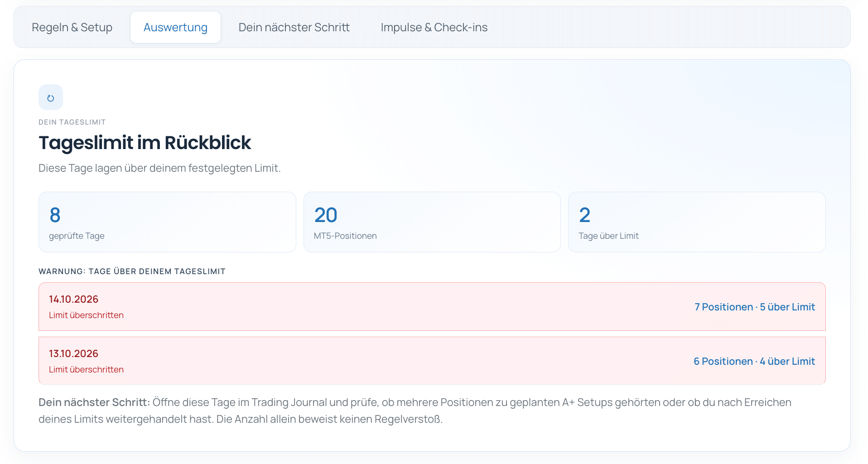
Task: Click the 6 Positionen · 4 über Limit text
Action: tap(754, 361)
